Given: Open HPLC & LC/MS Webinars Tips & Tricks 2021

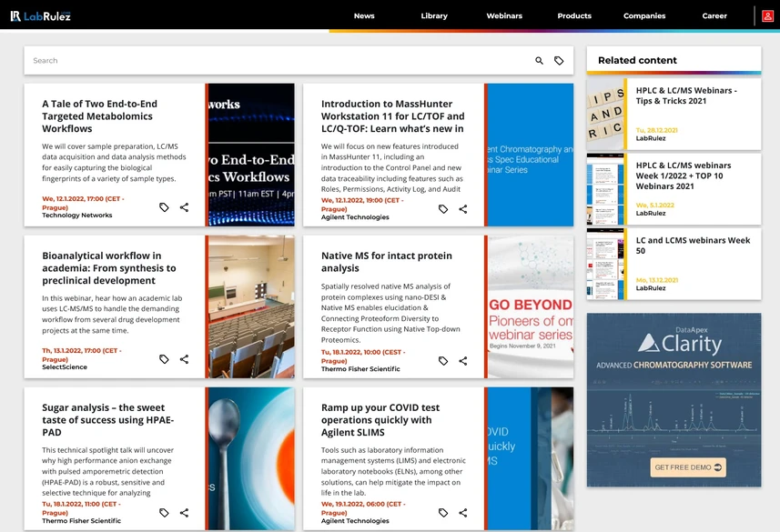Looking at the screenshot, I should click(x=686, y=95).
